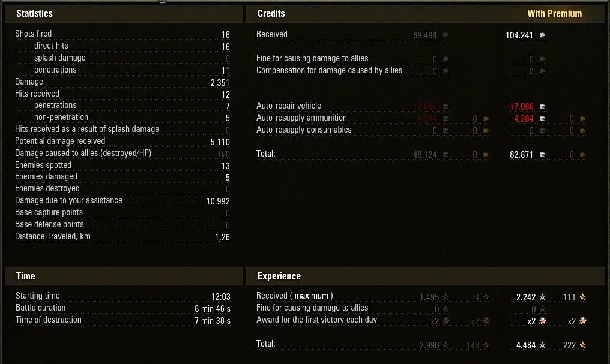Click the Auto-resupply ammunition label
Image resolution: width=610 pixels, height=364 pixels.
coord(301,118)
